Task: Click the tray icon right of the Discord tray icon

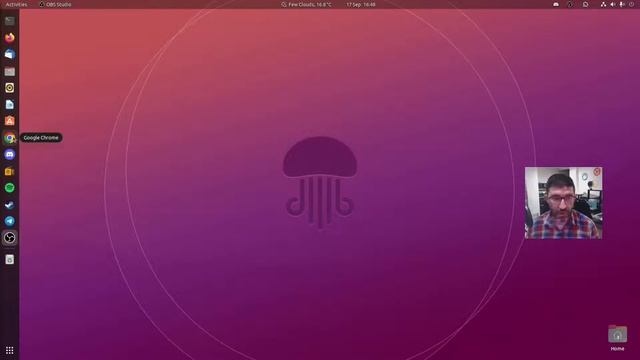Action: [x=570, y=4]
